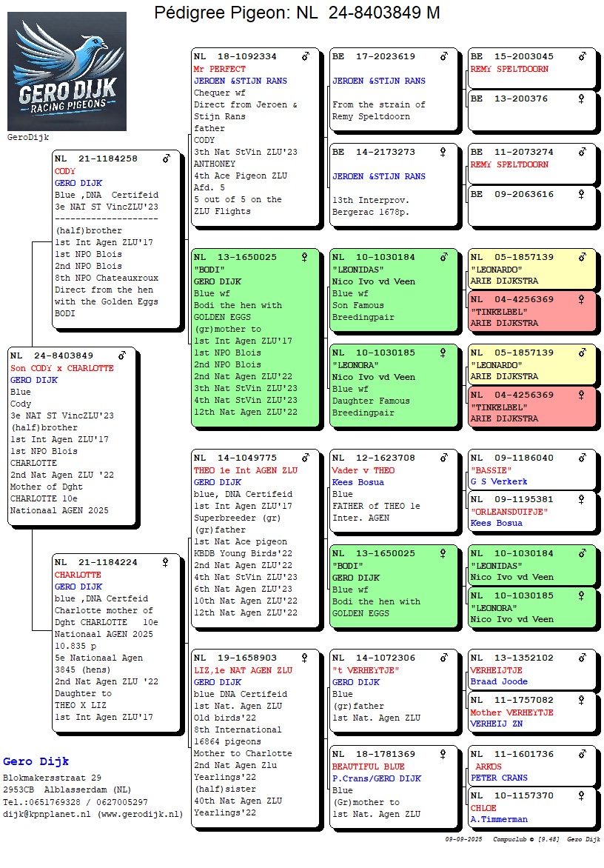
Task: Click the Pédigree Pigeon page title
Action: tap(297, 13)
